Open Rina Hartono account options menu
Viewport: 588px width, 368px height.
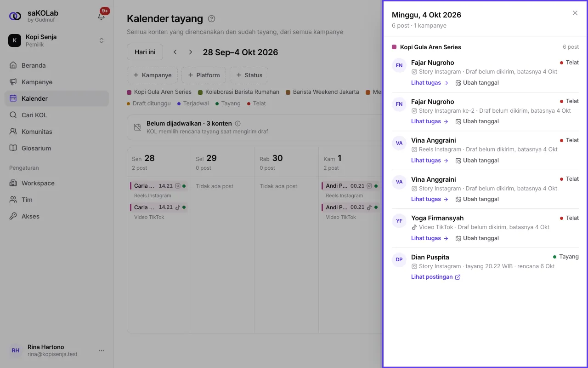click(102, 351)
